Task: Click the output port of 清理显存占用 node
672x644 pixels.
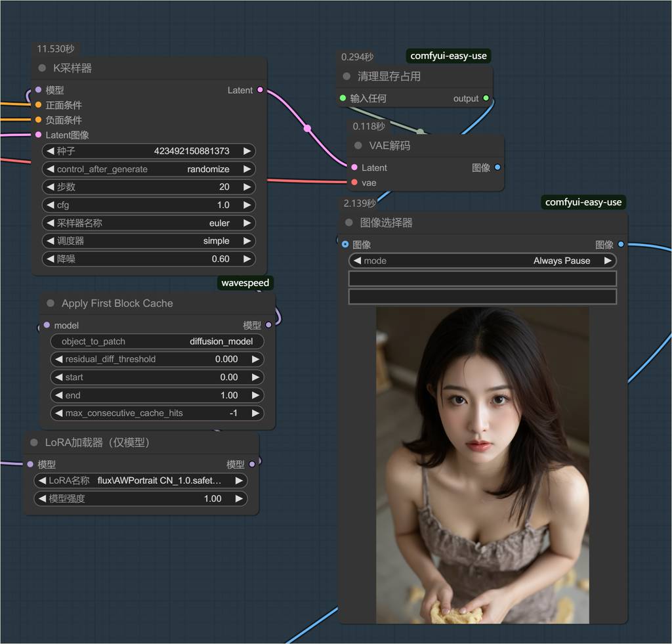Action: 486,98
